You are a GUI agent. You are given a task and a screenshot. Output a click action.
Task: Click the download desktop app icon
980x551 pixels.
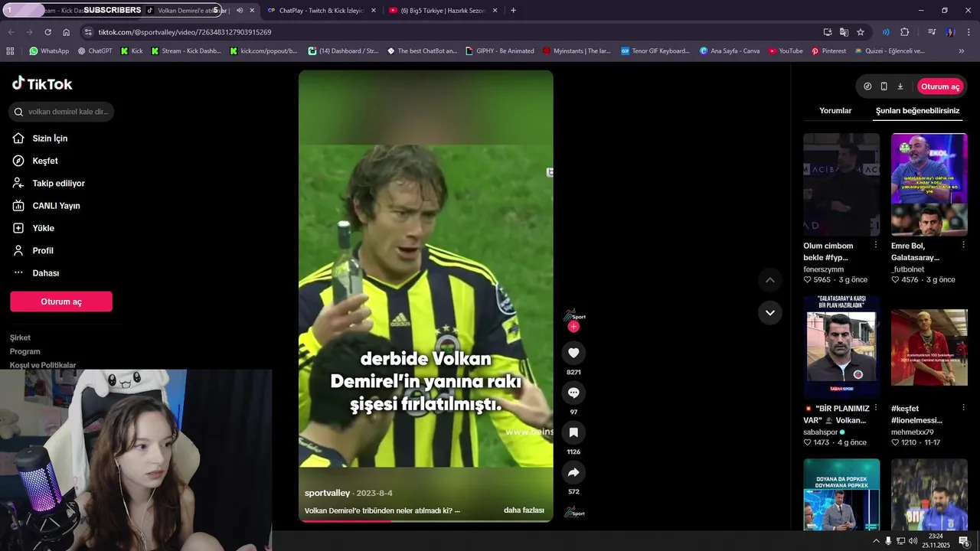[x=900, y=86]
